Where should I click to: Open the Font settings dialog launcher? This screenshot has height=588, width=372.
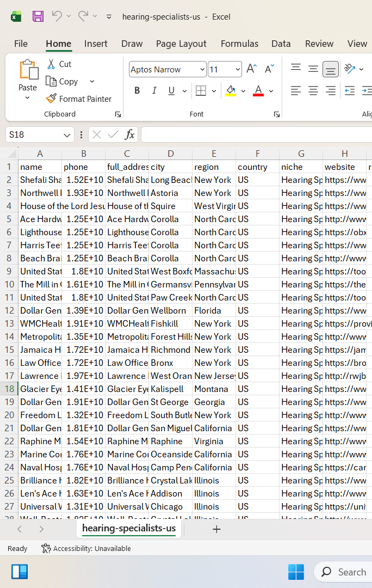[277, 114]
